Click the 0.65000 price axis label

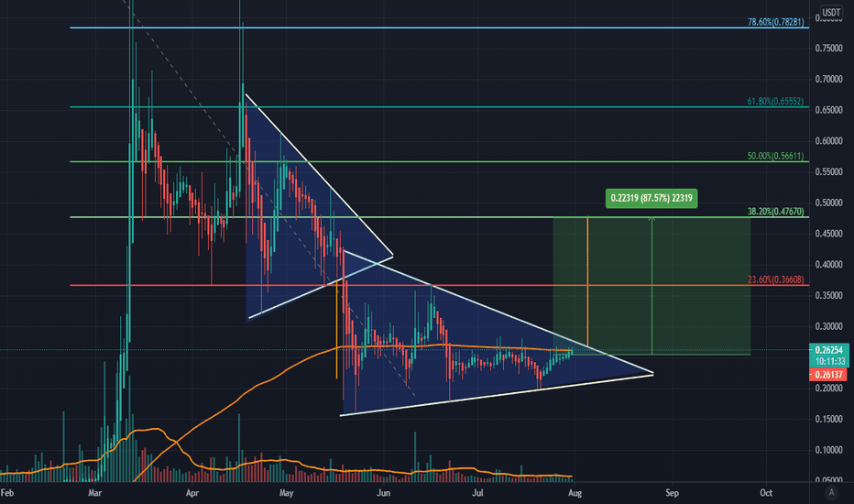pos(829,110)
